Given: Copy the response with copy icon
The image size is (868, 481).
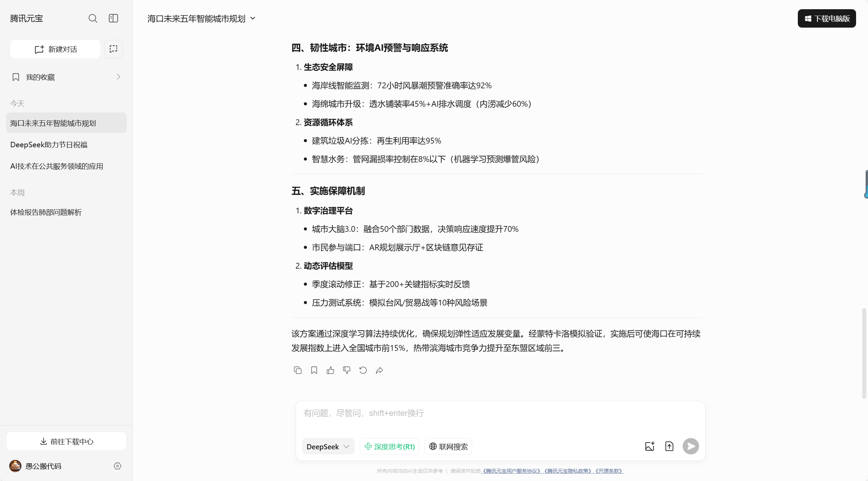Looking at the screenshot, I should tap(297, 370).
